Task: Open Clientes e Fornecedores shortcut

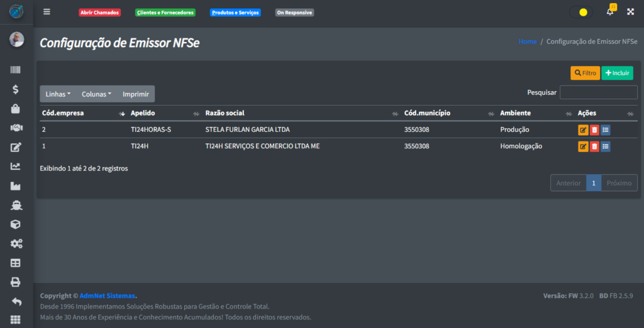Action: coord(165,13)
